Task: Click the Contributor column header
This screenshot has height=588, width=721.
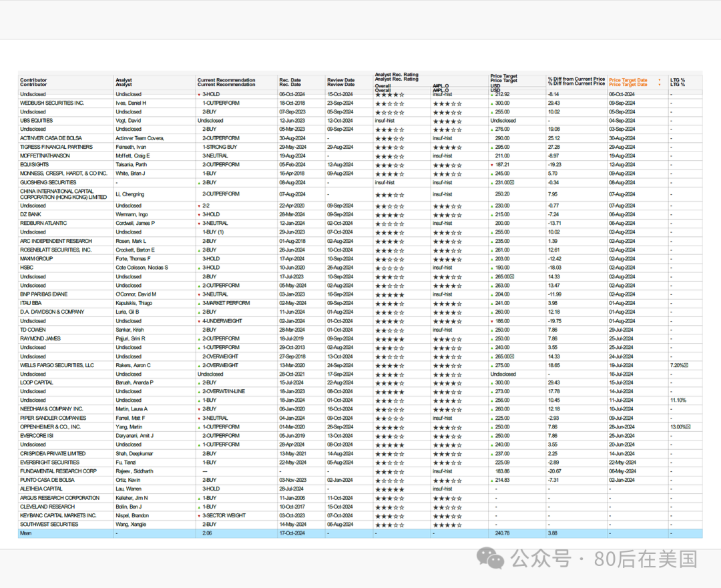Action: (x=33, y=82)
